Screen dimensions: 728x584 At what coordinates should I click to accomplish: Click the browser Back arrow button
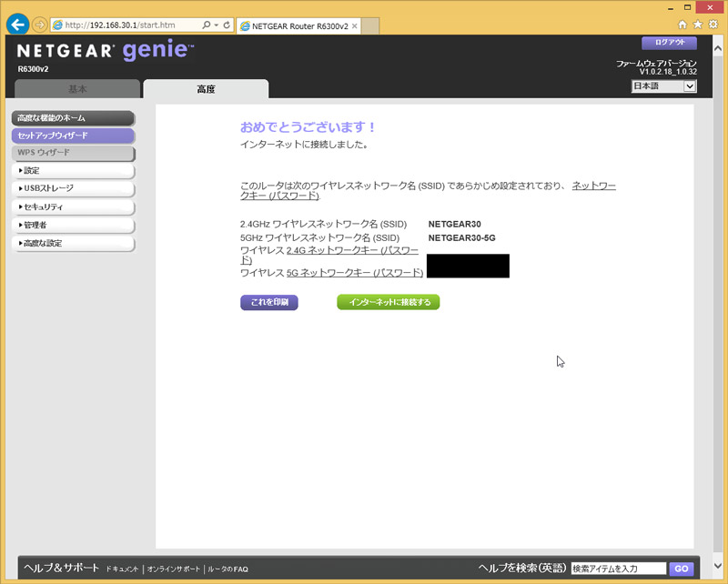pos(15,25)
